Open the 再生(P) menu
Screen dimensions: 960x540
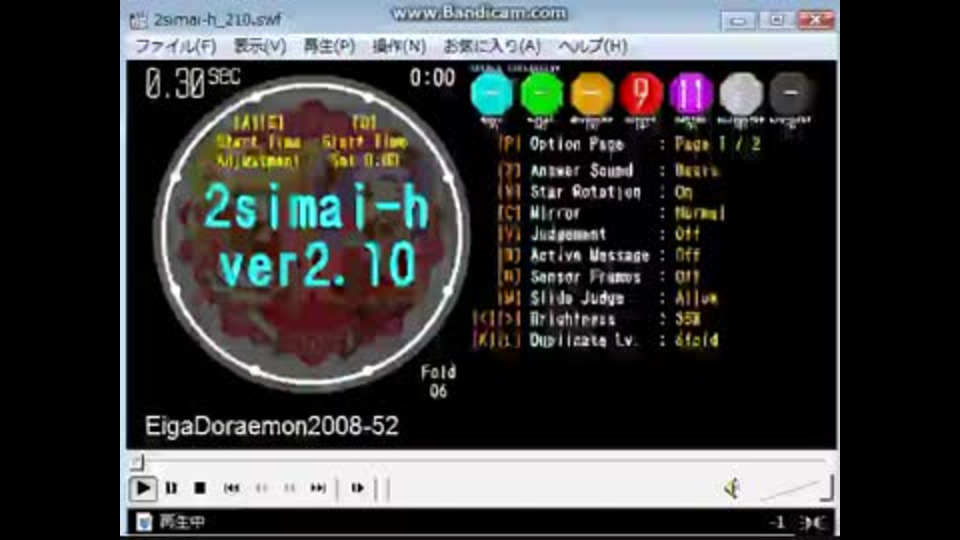pos(329,47)
